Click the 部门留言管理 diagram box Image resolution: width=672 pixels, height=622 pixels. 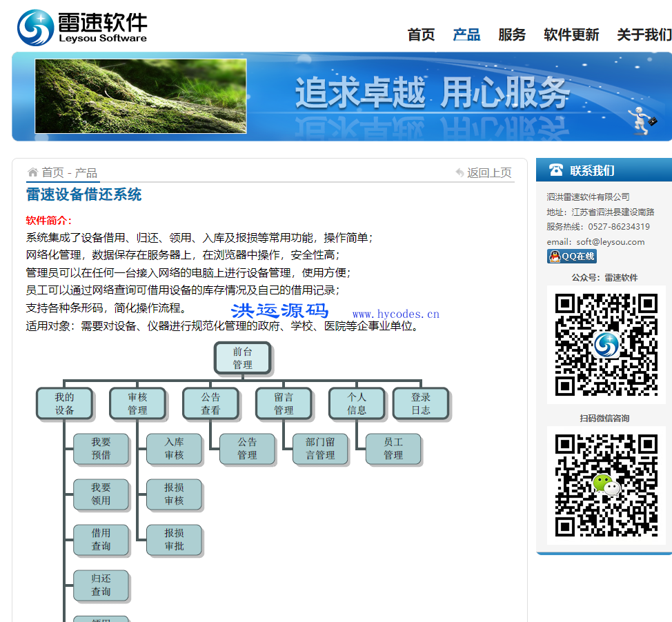coord(321,449)
